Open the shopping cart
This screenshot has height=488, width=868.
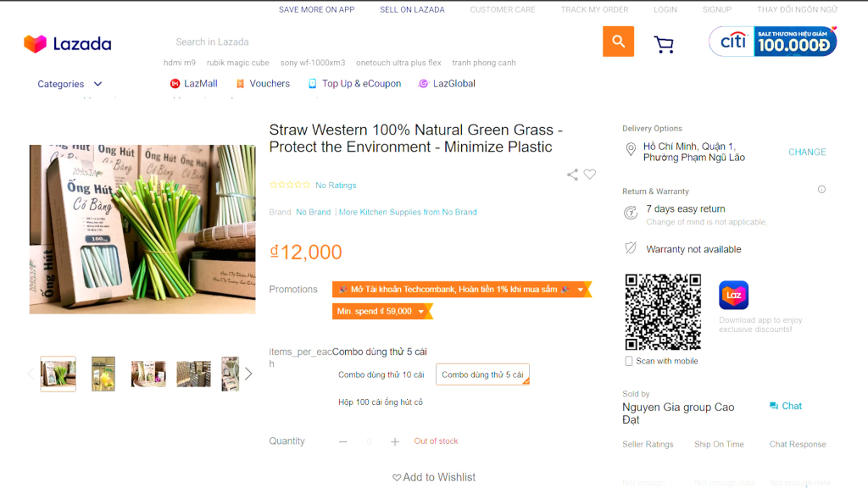[x=664, y=44]
